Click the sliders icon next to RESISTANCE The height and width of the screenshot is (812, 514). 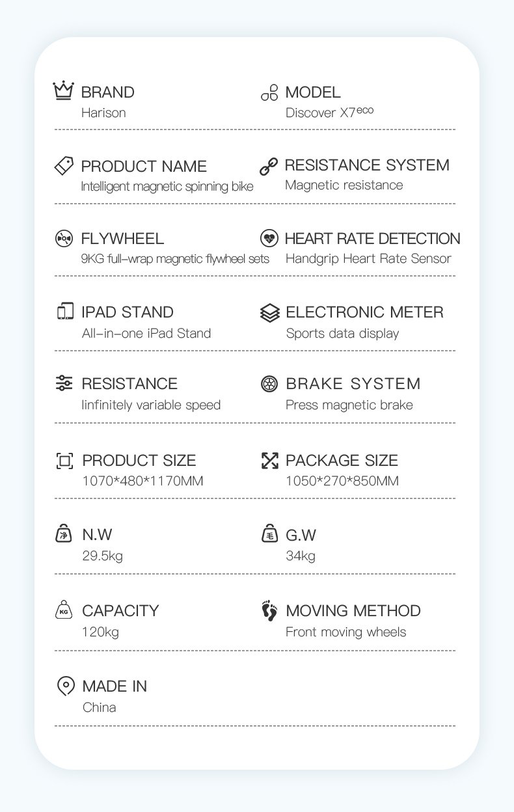[x=64, y=383]
